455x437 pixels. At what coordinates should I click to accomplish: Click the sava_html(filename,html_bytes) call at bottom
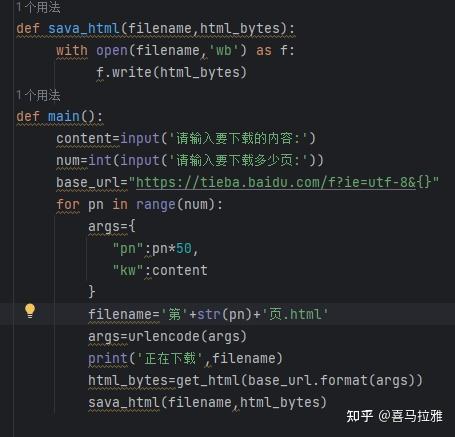click(x=207, y=402)
